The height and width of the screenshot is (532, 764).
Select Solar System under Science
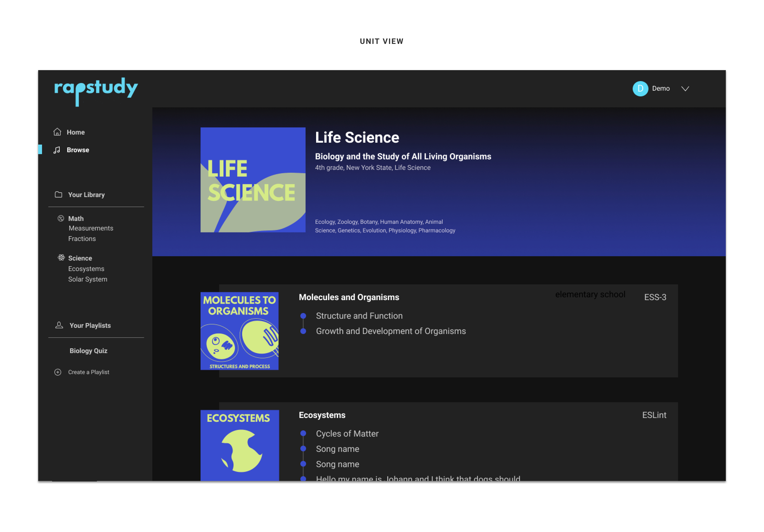[x=88, y=279]
